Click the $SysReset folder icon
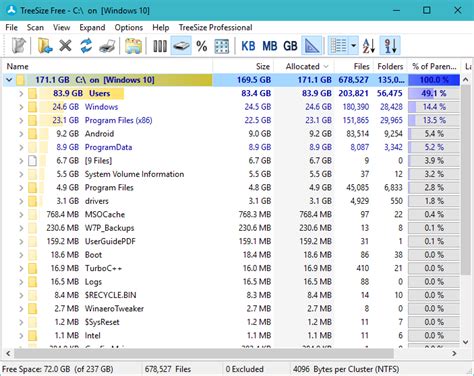This screenshot has height=376, width=474. (32, 322)
